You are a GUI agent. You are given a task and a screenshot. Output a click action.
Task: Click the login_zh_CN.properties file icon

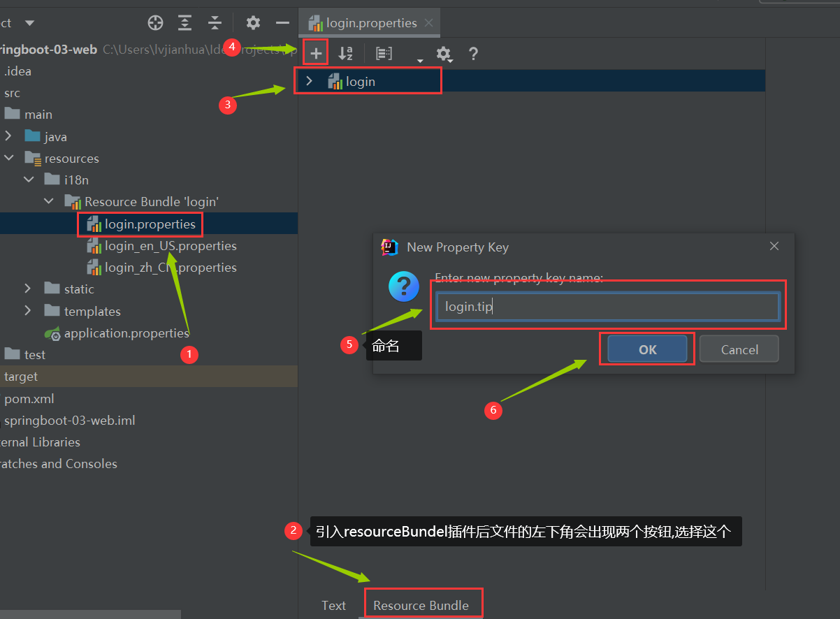(94, 268)
